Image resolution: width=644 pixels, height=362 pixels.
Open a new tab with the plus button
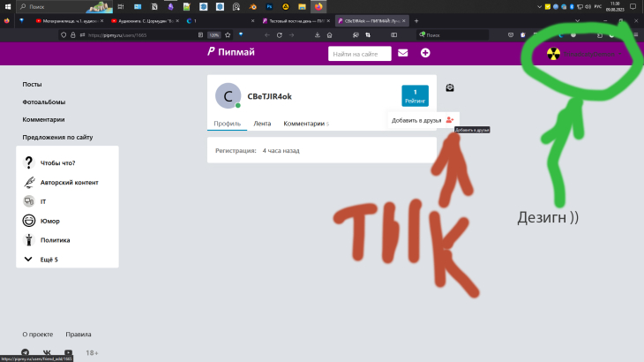[416, 21]
